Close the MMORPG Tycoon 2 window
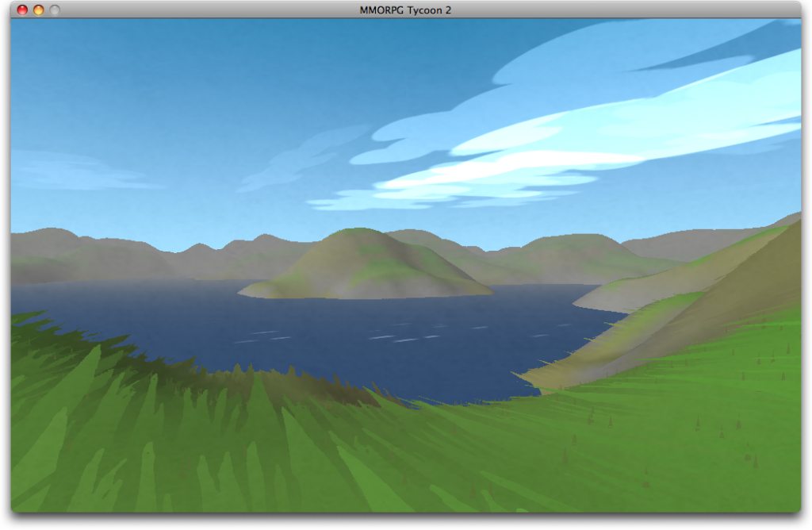Image resolution: width=812 pixels, height=530 pixels. 22,10
